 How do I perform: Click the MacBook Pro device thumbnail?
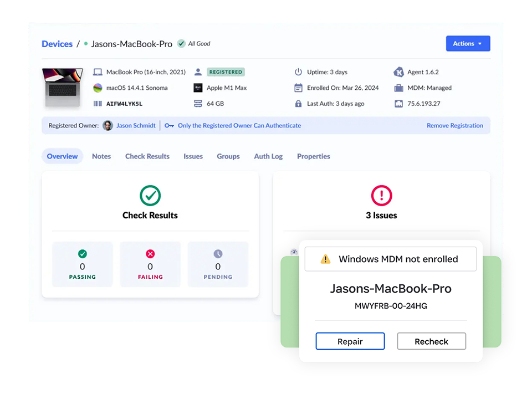63,87
